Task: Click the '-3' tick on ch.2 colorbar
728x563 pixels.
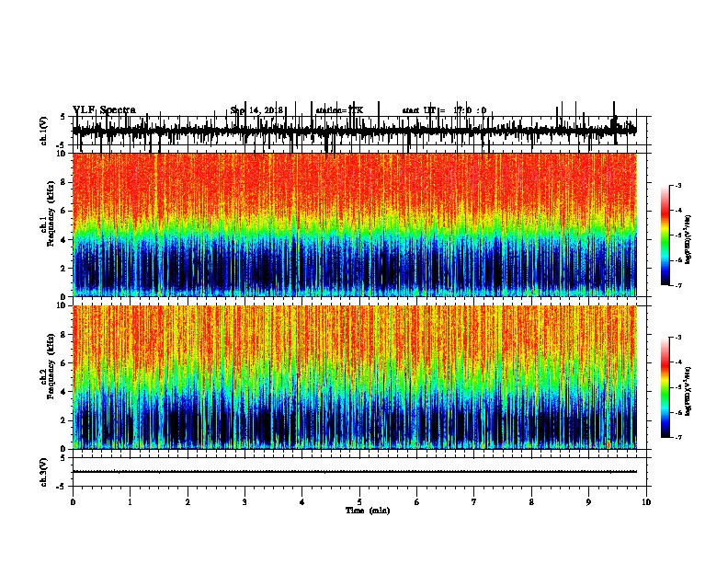Action: [677, 338]
